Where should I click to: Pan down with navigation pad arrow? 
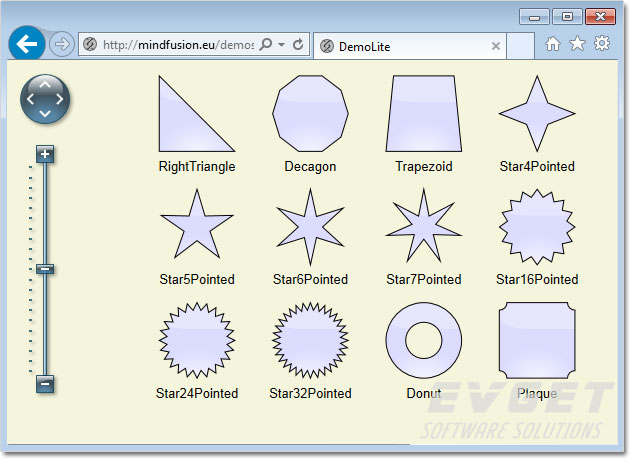(x=45, y=113)
